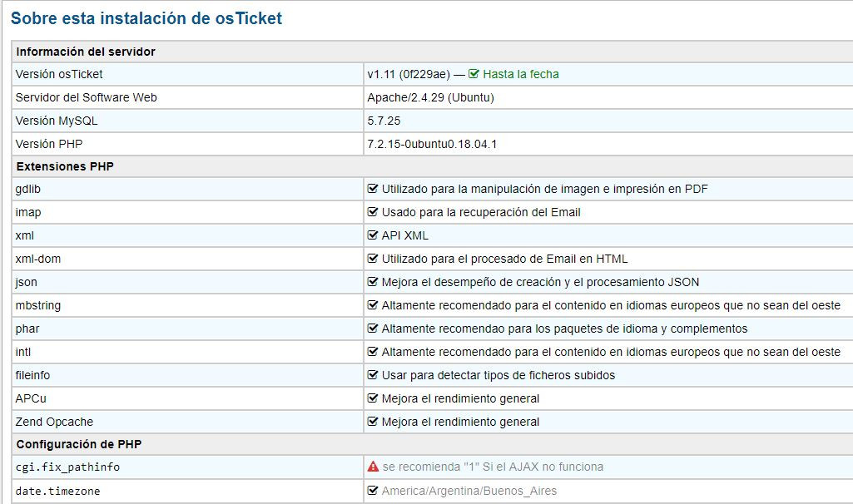Click the America/Argentina/Buenos_Aires timezone value
Screen dimensions: 853x504
(x=469, y=491)
